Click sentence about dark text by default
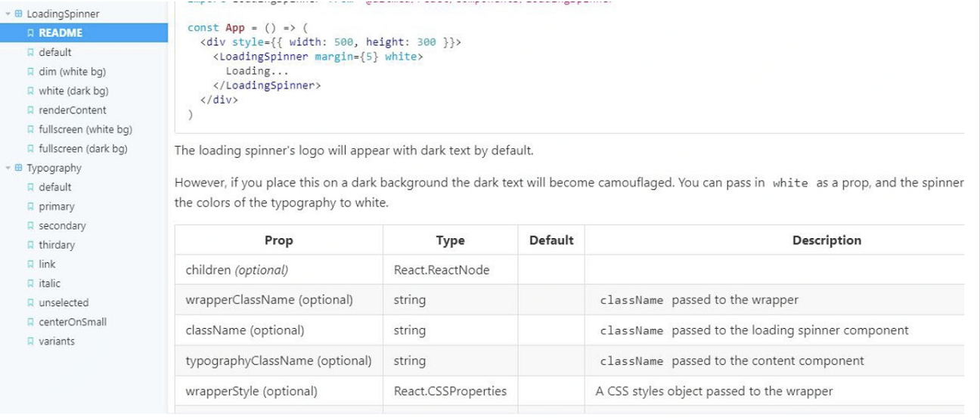Viewport: 980px width, 418px height. [x=354, y=150]
